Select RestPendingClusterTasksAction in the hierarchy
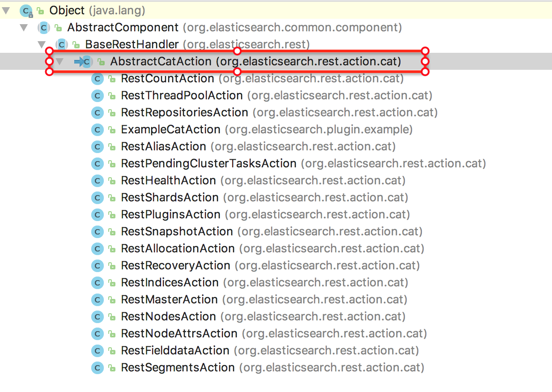This screenshot has width=552, height=392. 303,164
